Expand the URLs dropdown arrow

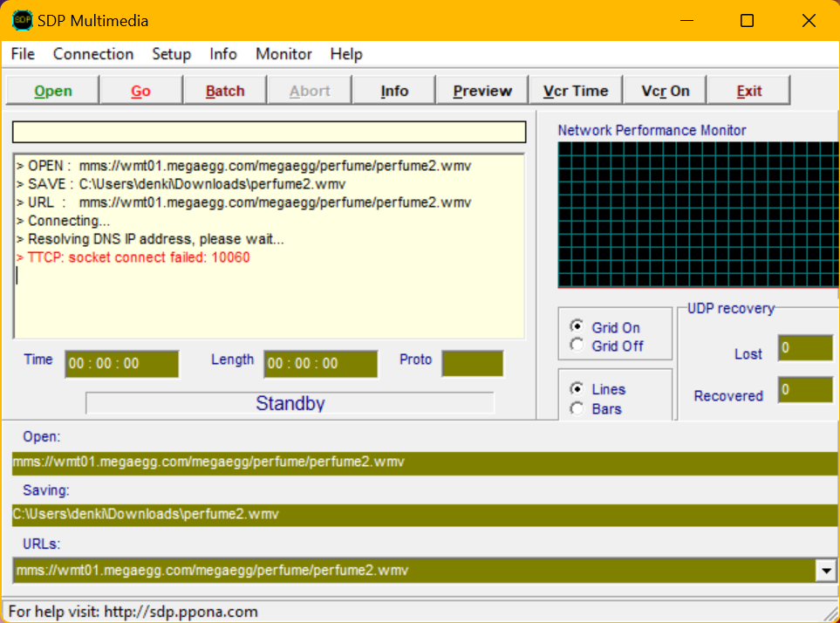[x=825, y=571]
